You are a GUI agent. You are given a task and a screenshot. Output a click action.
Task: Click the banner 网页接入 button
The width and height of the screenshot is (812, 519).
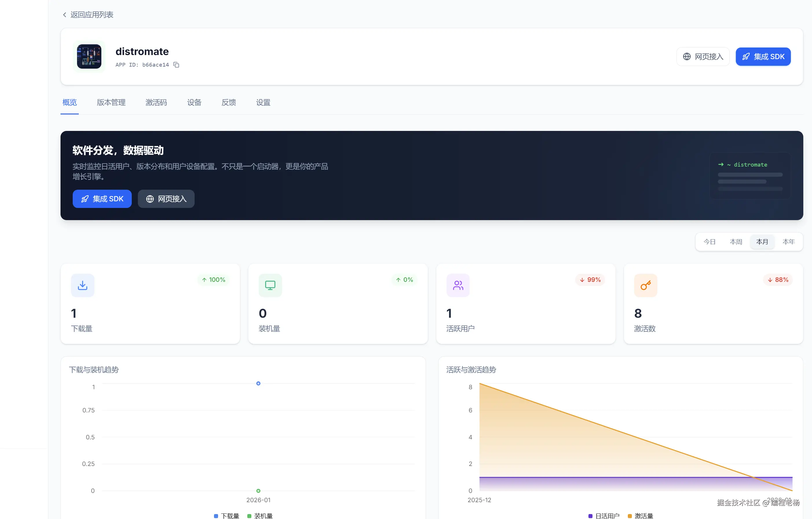(x=166, y=199)
